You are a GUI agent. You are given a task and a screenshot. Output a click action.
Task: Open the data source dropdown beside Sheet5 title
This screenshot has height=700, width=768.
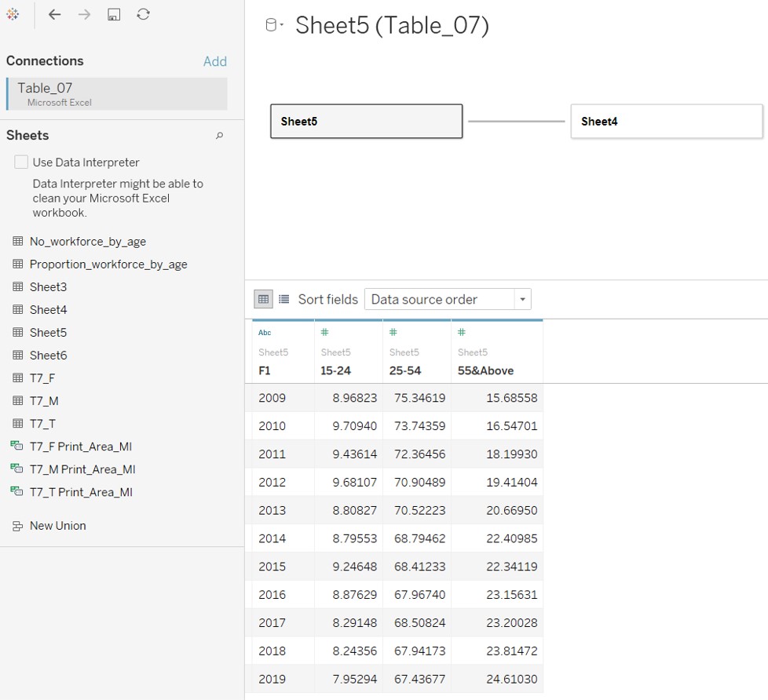point(280,24)
